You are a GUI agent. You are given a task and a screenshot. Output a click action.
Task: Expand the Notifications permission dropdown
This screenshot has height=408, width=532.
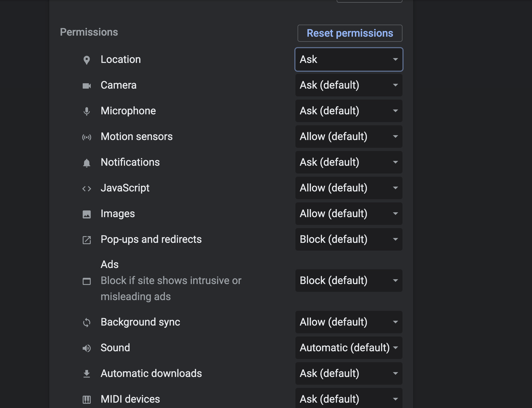tap(348, 162)
